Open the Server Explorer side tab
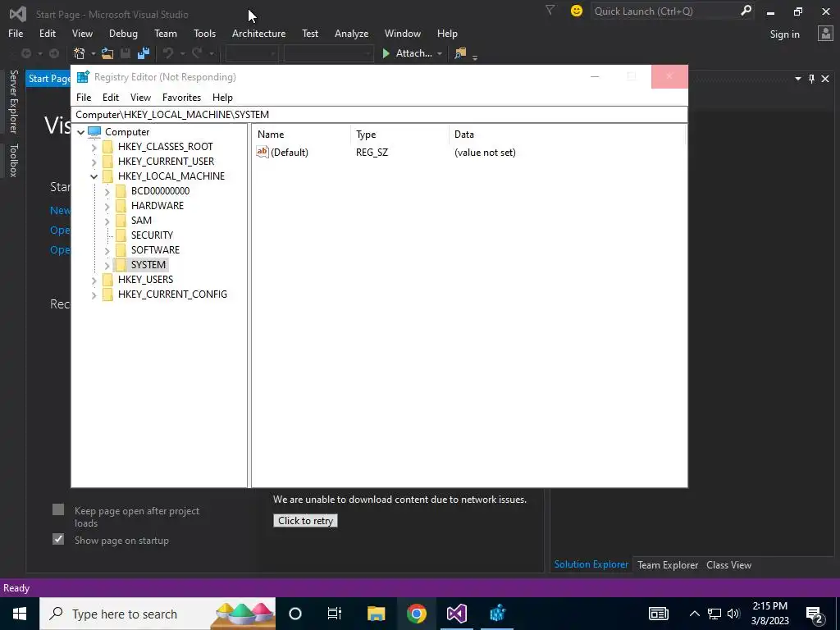 [x=13, y=101]
